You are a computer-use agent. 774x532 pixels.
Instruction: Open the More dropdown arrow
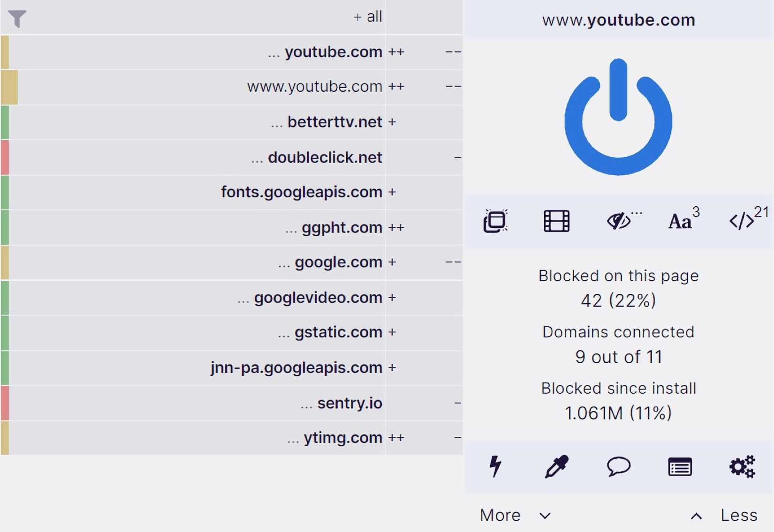coord(545,516)
